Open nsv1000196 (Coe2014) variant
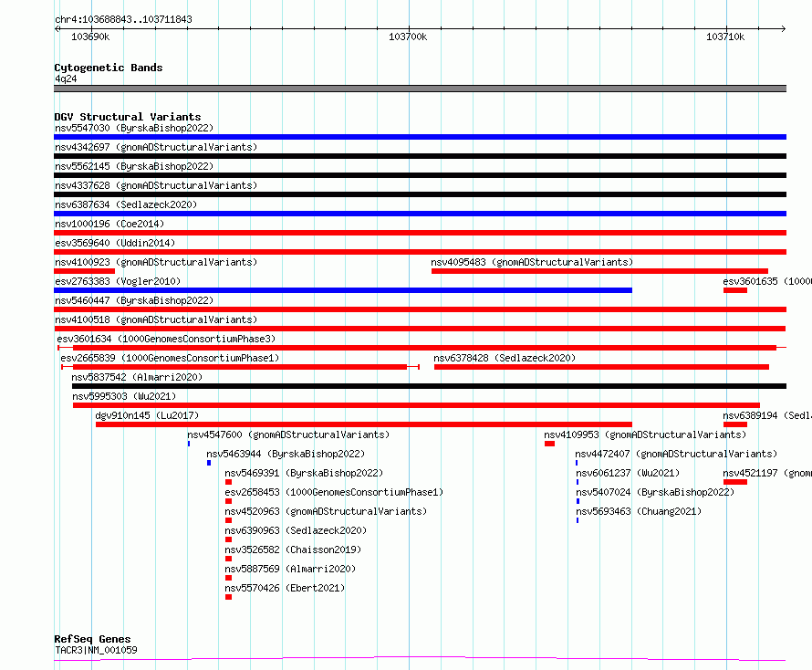 [x=109, y=224]
